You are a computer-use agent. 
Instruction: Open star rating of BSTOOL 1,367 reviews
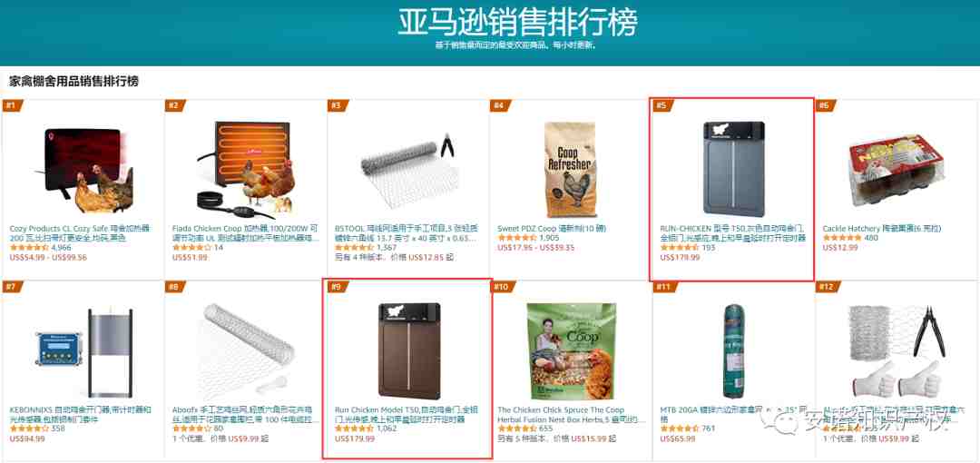353,248
